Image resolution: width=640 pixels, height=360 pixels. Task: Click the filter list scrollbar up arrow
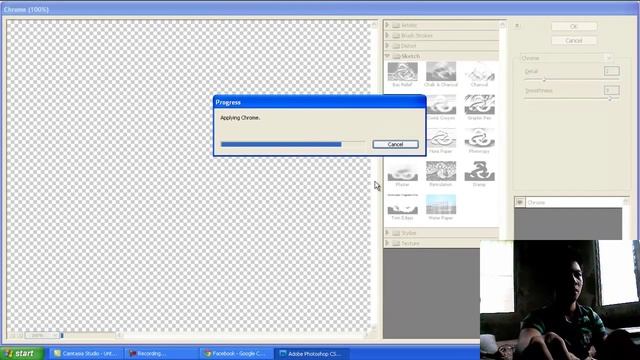502,25
